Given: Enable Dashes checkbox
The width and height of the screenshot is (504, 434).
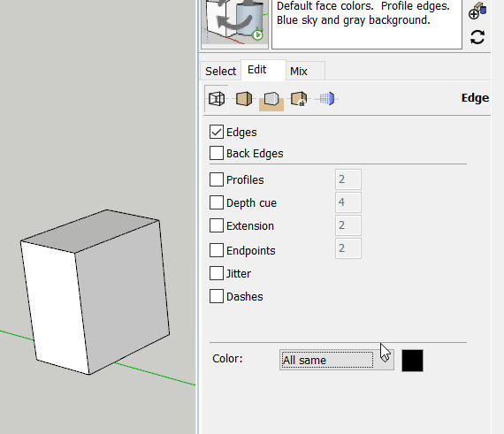Looking at the screenshot, I should pyautogui.click(x=217, y=296).
